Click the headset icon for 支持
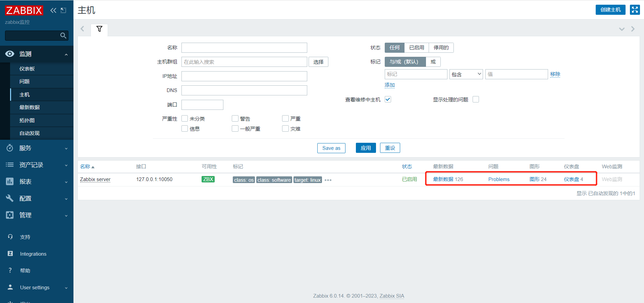This screenshot has height=303, width=644. [x=10, y=237]
